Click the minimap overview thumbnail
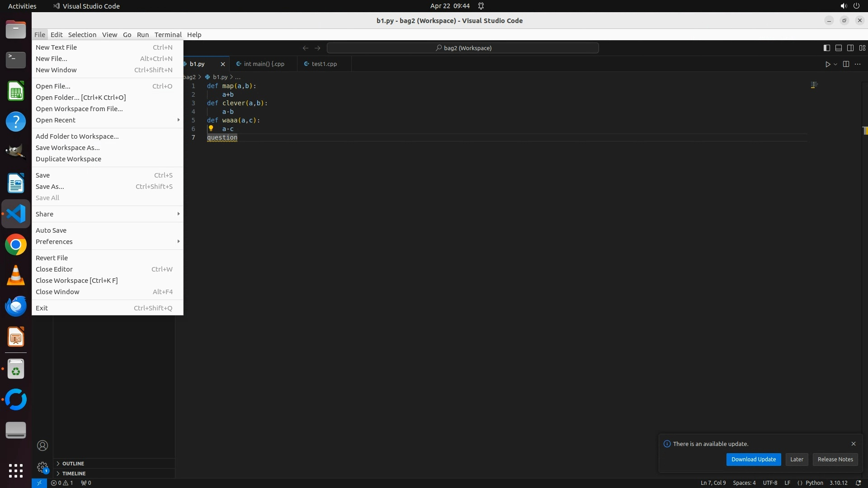The width and height of the screenshot is (868, 488). tap(814, 85)
